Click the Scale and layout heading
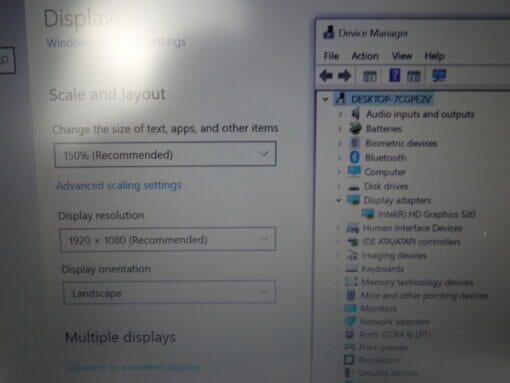510x383 pixels. point(107,95)
